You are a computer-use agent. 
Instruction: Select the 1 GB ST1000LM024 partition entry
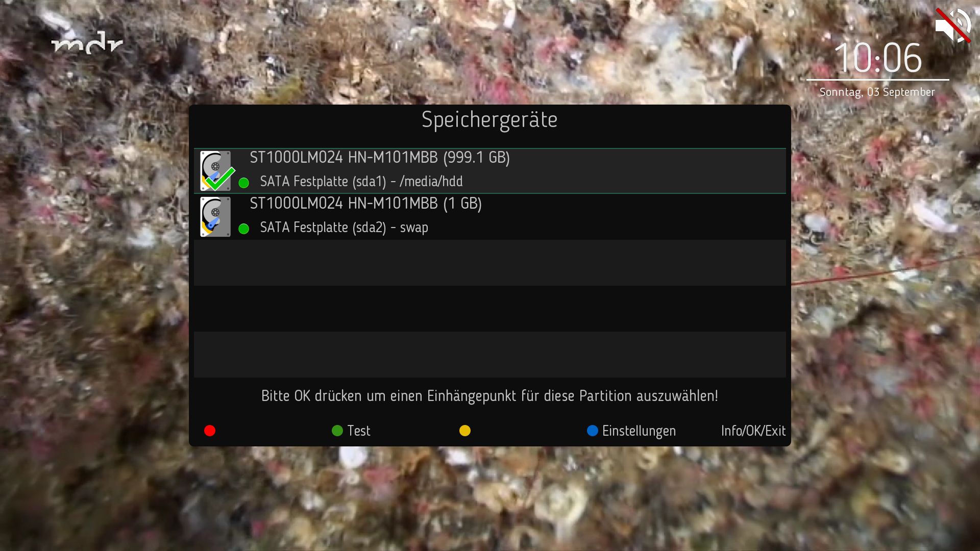[x=490, y=217]
